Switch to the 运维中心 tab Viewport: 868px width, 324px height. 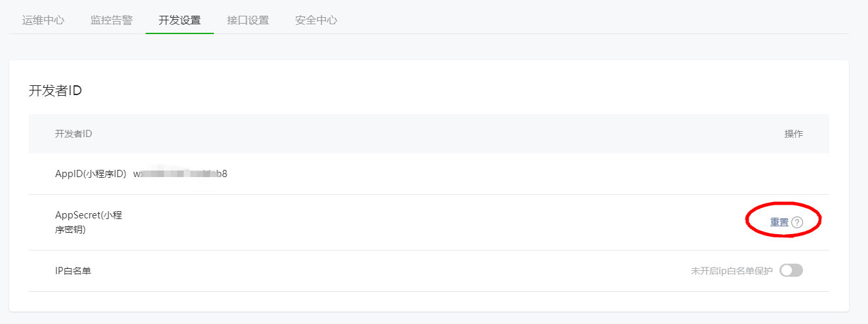point(43,20)
